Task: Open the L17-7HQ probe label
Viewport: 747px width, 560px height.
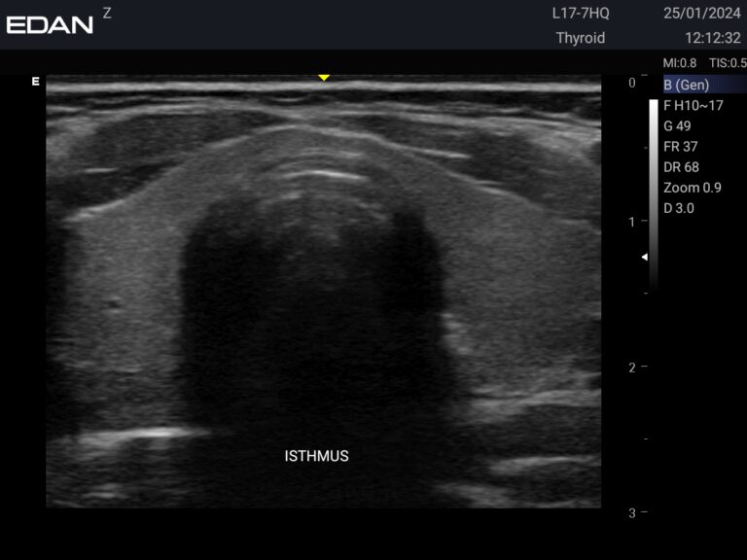Action: 580,14
